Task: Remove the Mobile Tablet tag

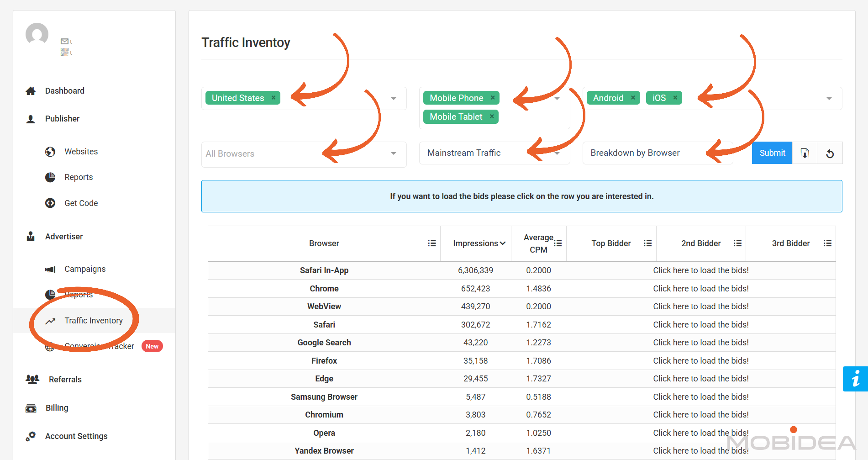Action: pyautogui.click(x=492, y=116)
